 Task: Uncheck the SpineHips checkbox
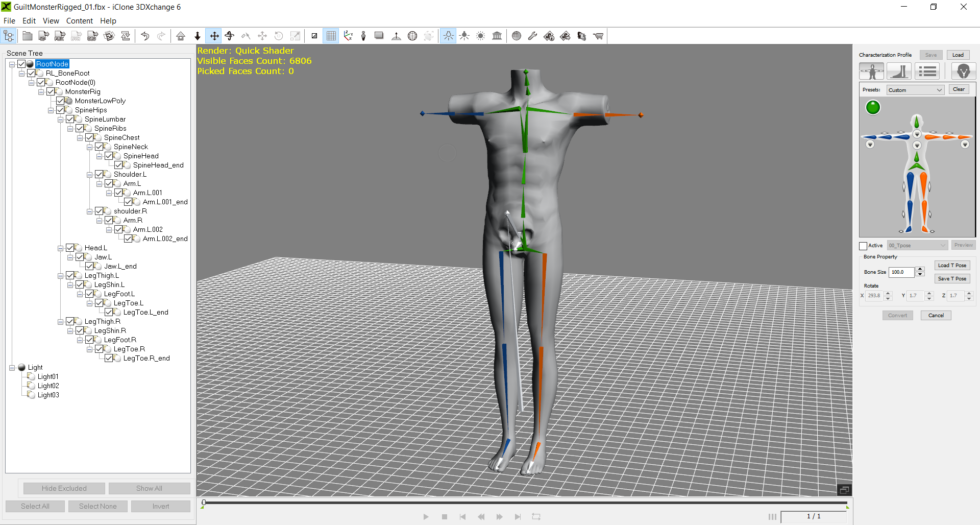(x=60, y=110)
